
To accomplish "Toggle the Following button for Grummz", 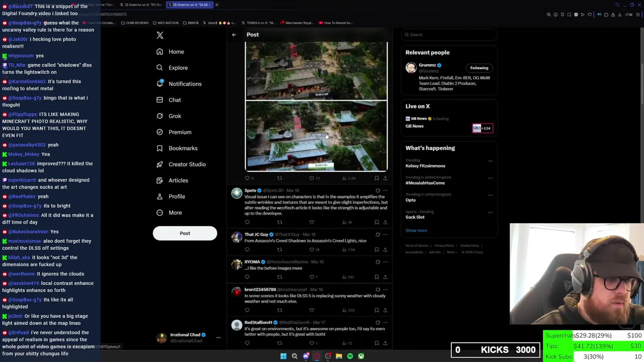I will 479,68.
